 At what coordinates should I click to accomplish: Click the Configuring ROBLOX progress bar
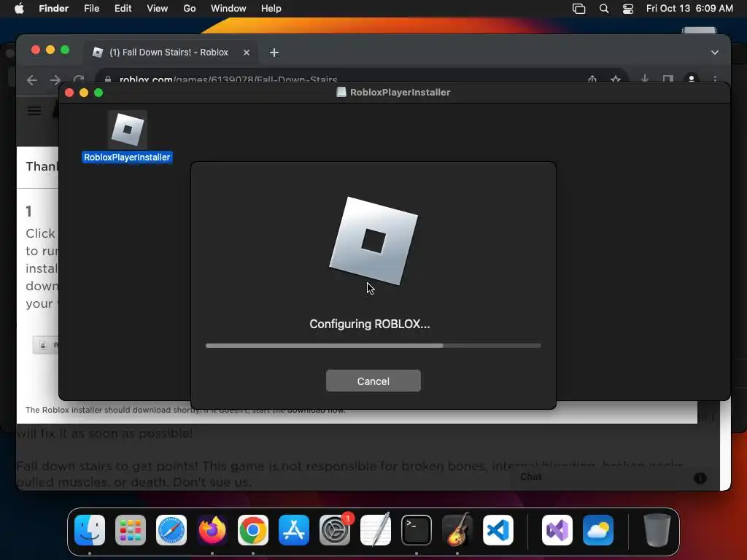373,346
